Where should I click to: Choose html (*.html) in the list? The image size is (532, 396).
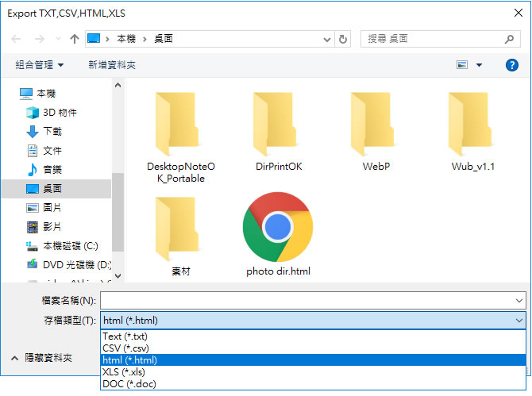pos(313,360)
